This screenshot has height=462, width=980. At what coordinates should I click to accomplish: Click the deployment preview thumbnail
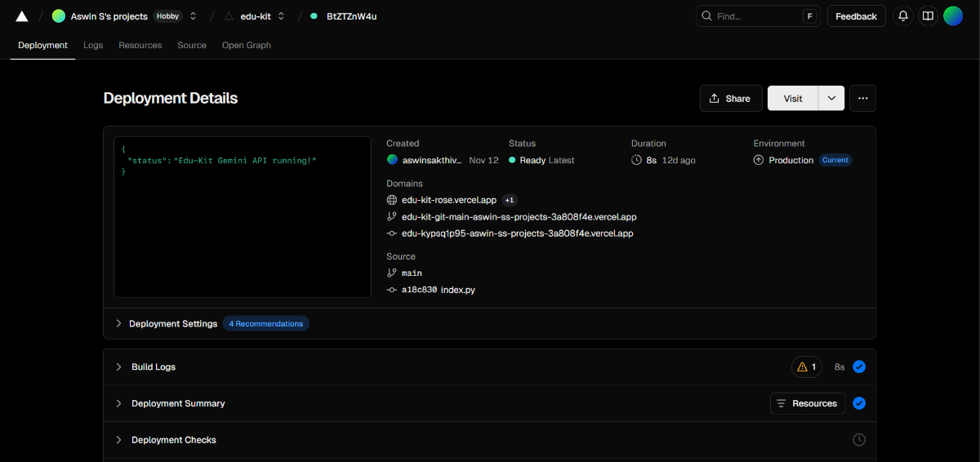244,217
